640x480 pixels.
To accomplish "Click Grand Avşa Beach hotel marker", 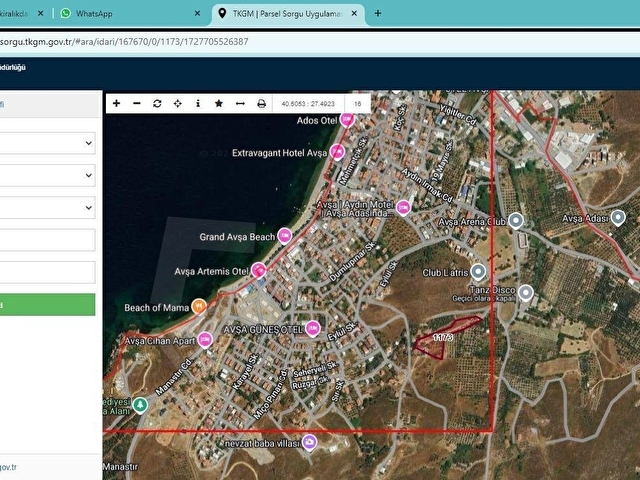I will point(284,236).
